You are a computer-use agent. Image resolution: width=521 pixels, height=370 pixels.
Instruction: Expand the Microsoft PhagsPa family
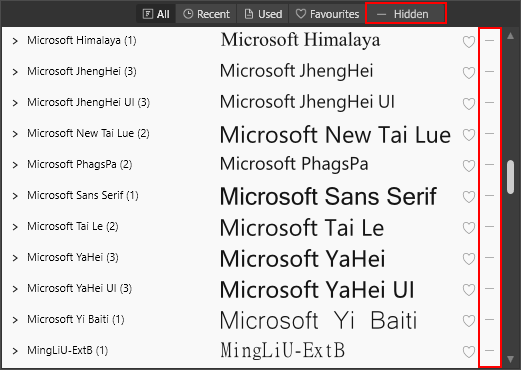coord(15,165)
